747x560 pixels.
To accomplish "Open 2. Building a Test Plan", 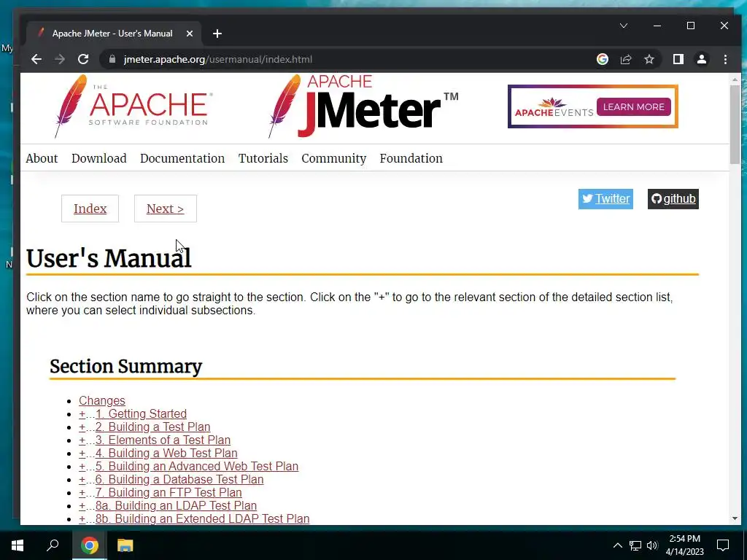I will click(x=153, y=427).
